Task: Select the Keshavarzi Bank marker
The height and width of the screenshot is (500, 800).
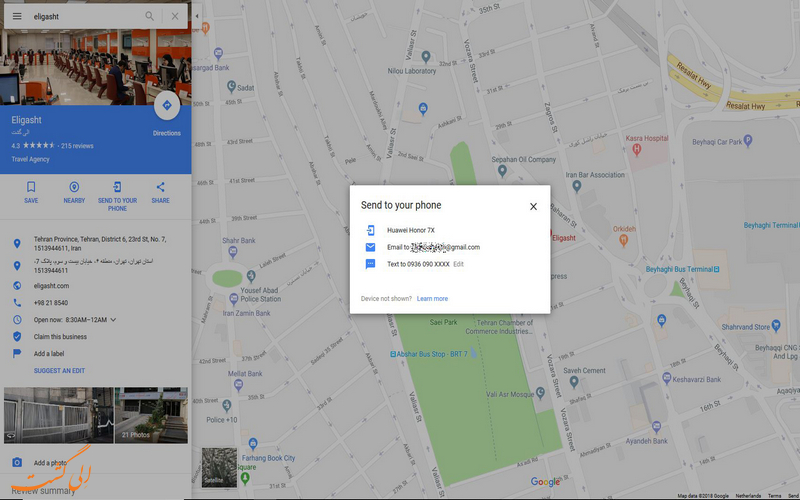Action: (666, 378)
